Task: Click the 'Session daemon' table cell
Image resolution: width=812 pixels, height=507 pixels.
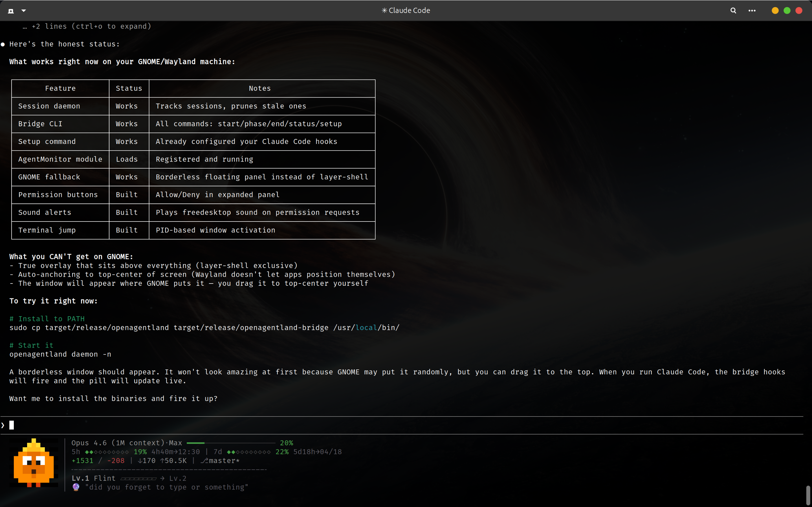Action: pos(49,106)
